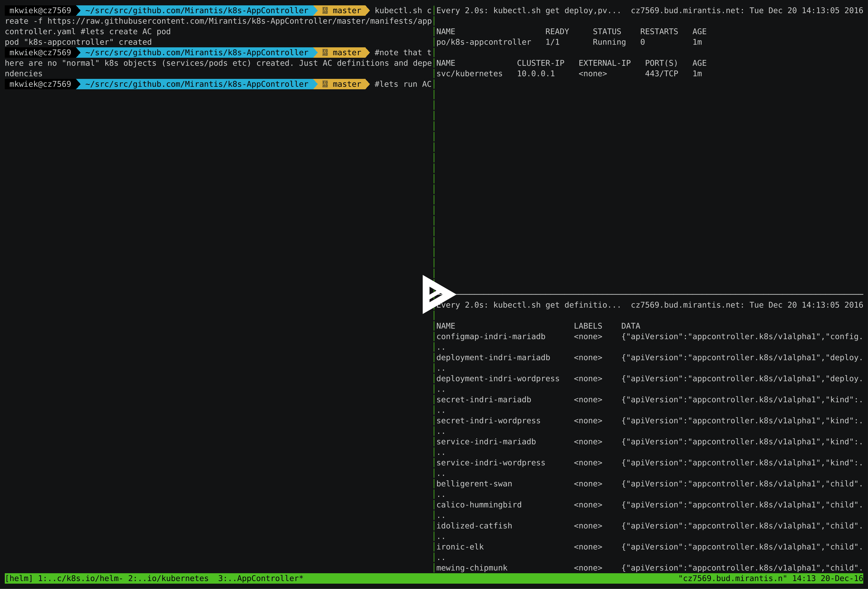Select calico-hummingbird dependency row
This screenshot has width=868, height=589.
479,504
